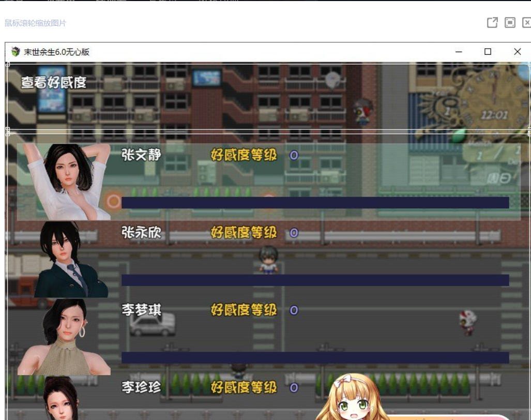Screen dimensions: 531x420
Task: Click 张文静's affection progress bar
Action: coord(315,203)
